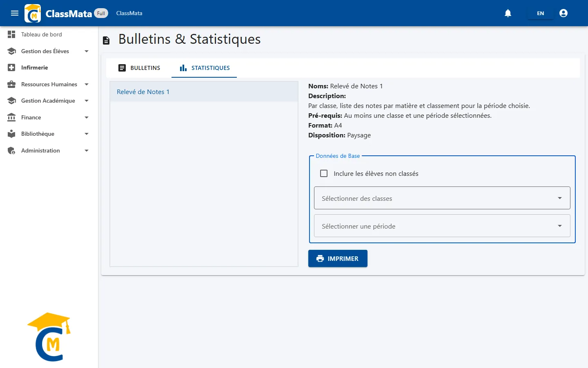588x368 pixels.
Task: Expand the Finance submenu arrow
Action: click(x=87, y=117)
